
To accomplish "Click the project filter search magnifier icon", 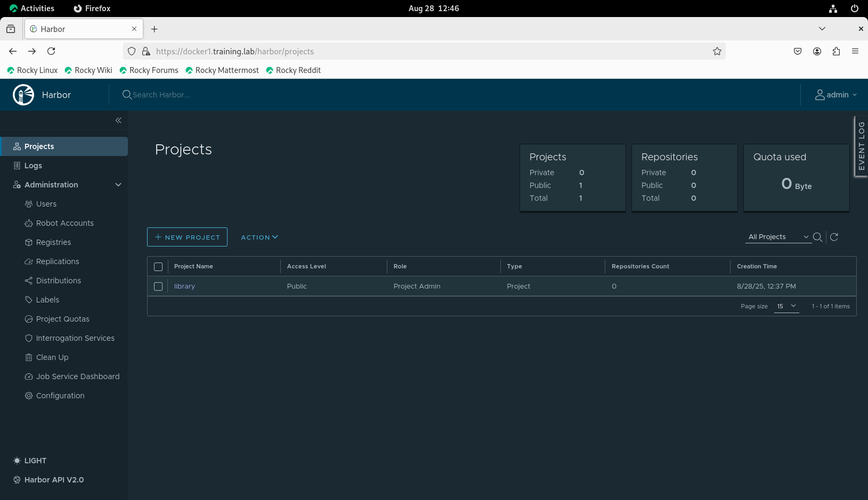I will pyautogui.click(x=817, y=237).
